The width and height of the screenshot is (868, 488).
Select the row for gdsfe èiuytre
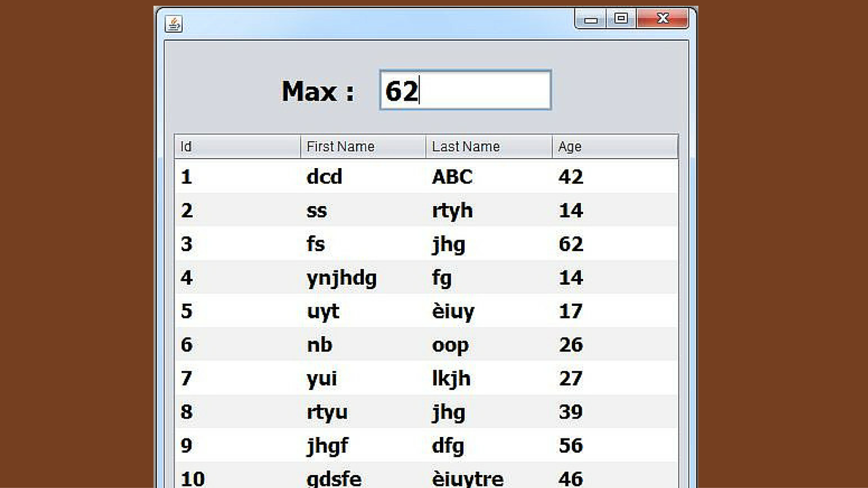point(380,477)
